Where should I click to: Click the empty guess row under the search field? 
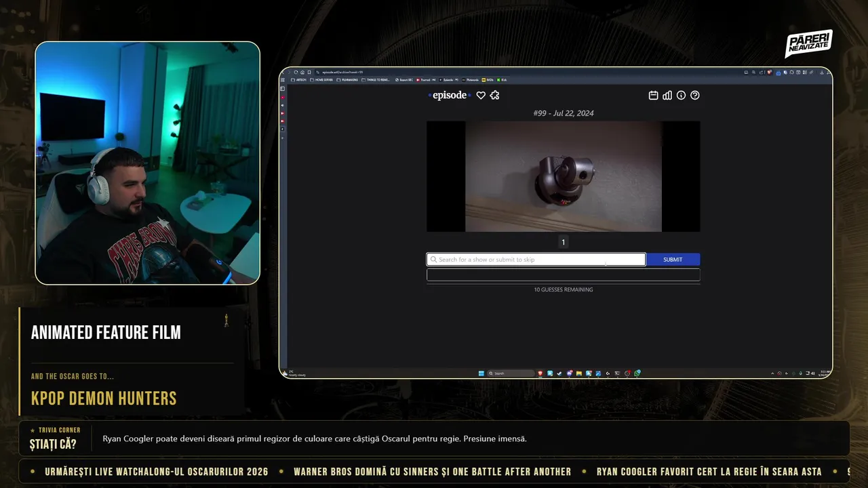tap(563, 274)
